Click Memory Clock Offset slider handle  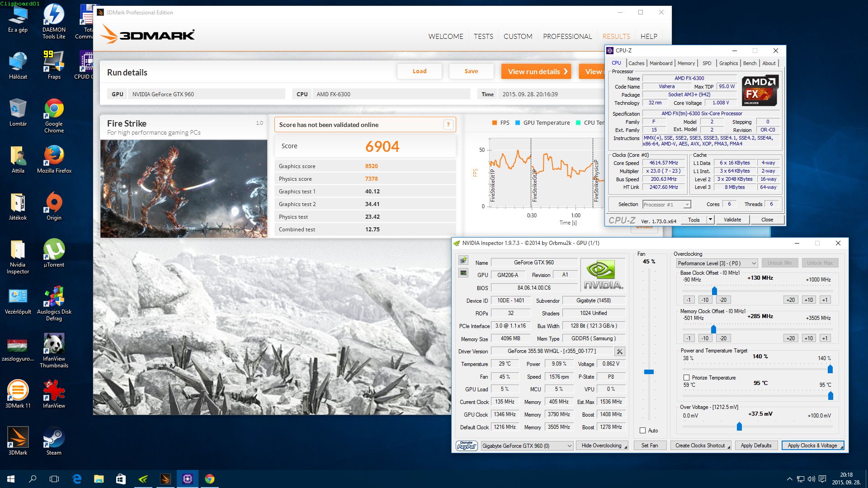tap(713, 329)
